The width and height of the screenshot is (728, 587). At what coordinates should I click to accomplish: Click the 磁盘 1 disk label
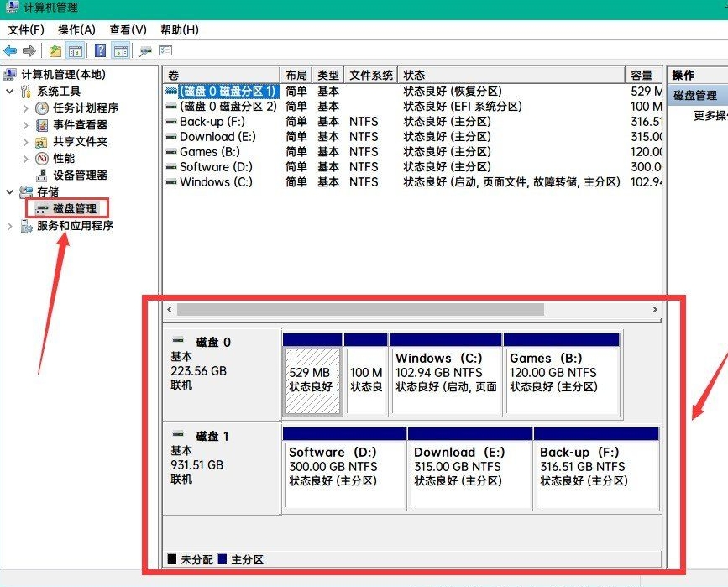(x=212, y=437)
